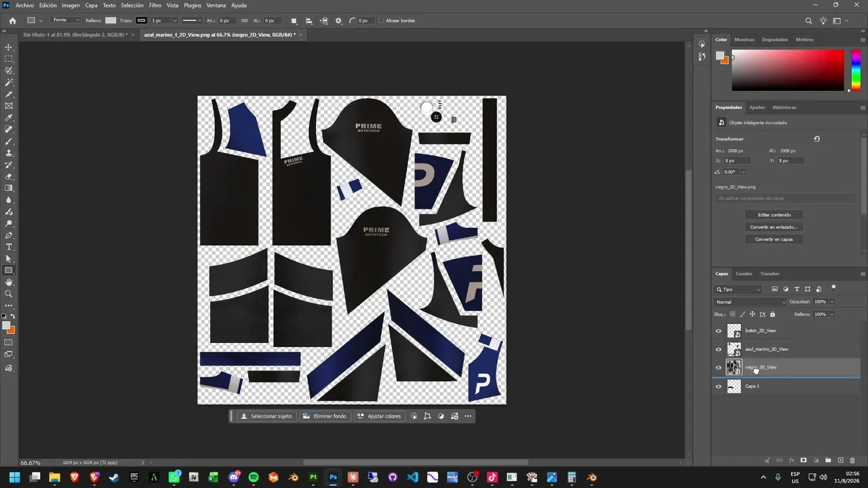Toggle lock layer position
Screen dimensions: 868x488
[752, 314]
